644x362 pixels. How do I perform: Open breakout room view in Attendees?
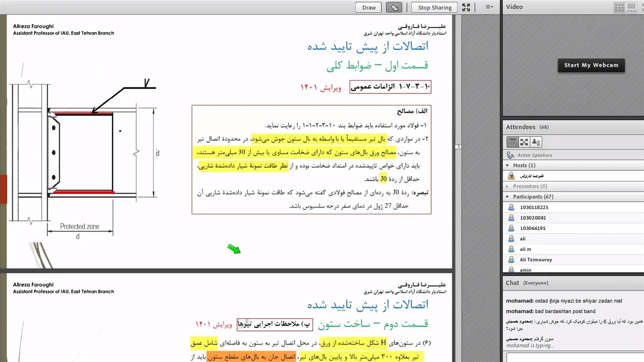524,142
